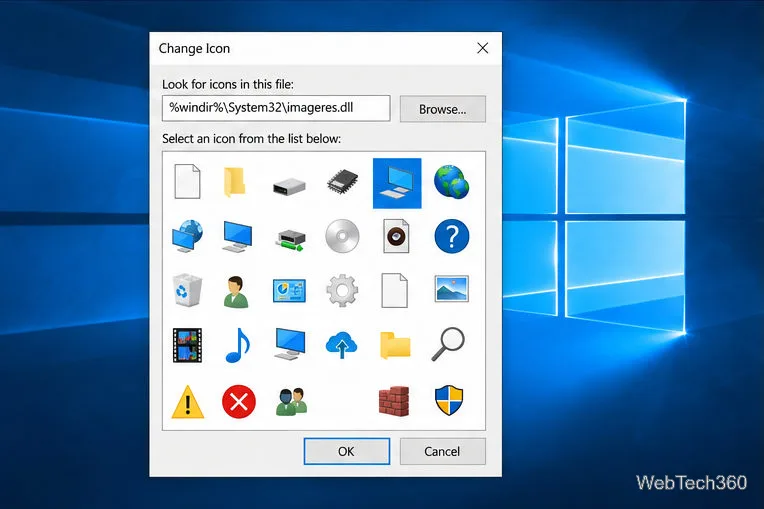764x509 pixels.
Task: Choose the open yellow folder icon
Action: click(395, 345)
